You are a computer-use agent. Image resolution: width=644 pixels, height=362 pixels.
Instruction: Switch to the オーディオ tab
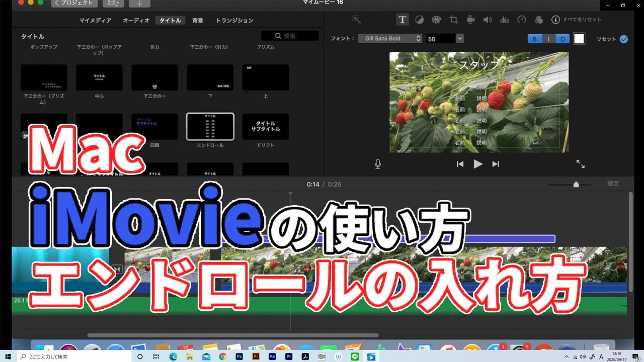point(136,21)
